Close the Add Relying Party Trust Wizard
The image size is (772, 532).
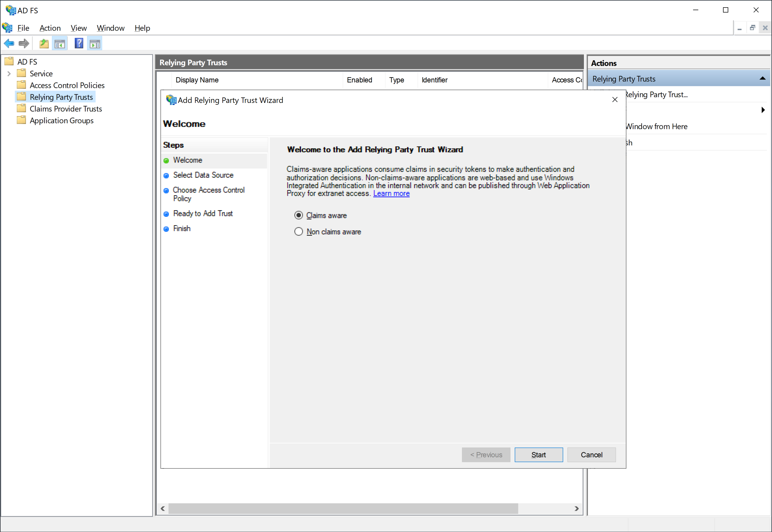615,100
